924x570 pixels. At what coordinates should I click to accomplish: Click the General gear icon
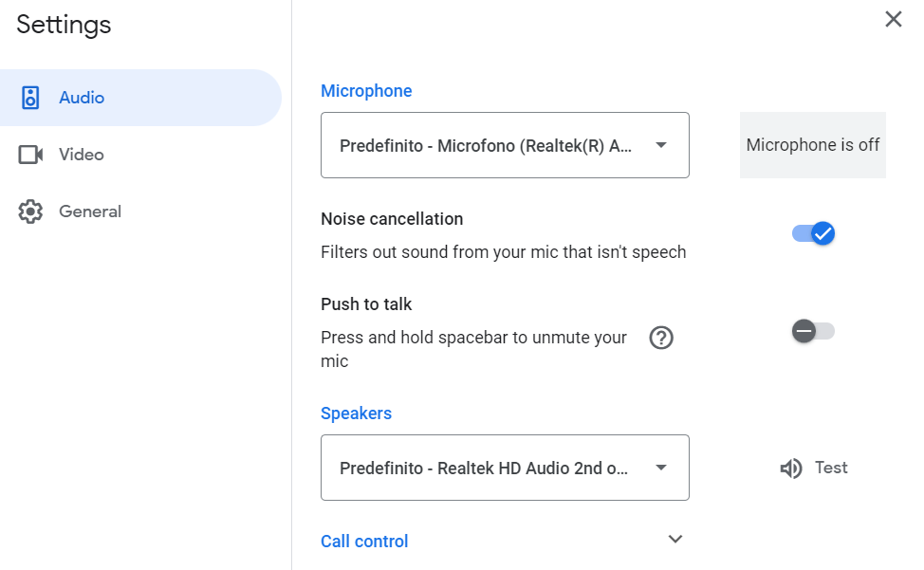pyautogui.click(x=31, y=211)
